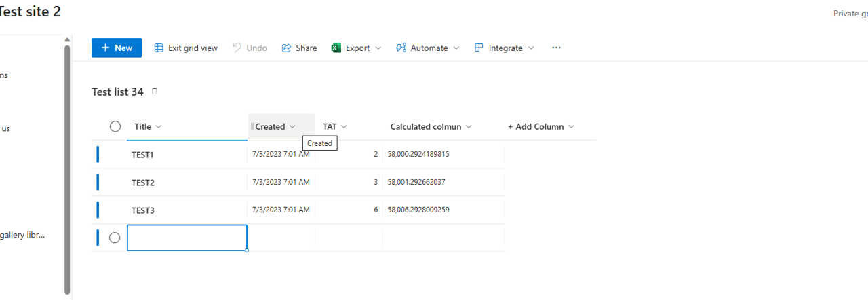868x300 pixels.
Task: Click the Exit grid view icon
Action: point(159,48)
